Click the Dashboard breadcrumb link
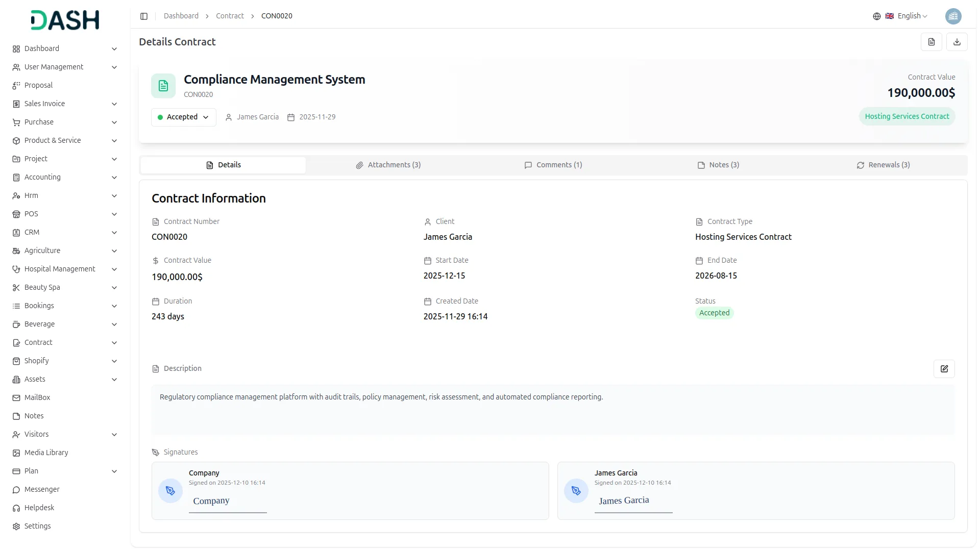The image size is (980, 551). [181, 16]
